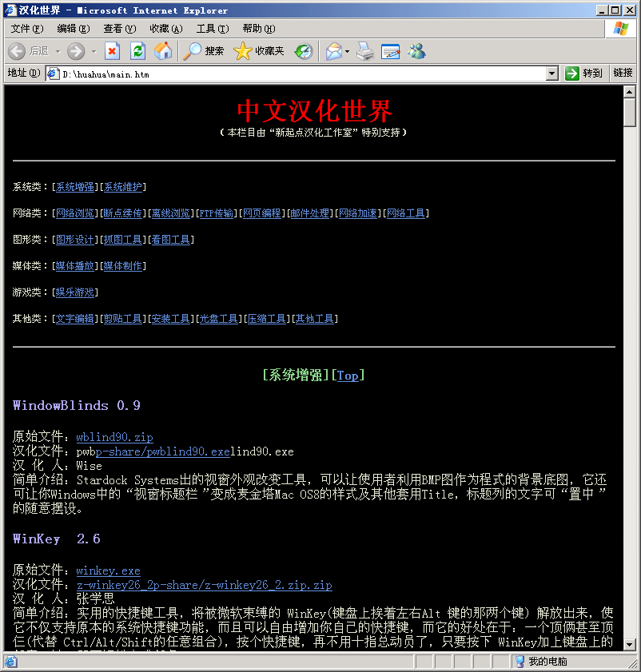
Task: Click in the address field D:\huahua\main.htm
Action: point(302,74)
